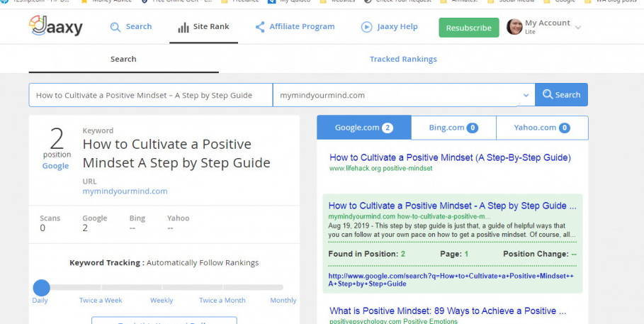This screenshot has width=644, height=324.
Task: Set tracking frequency to Monthly
Action: click(283, 300)
